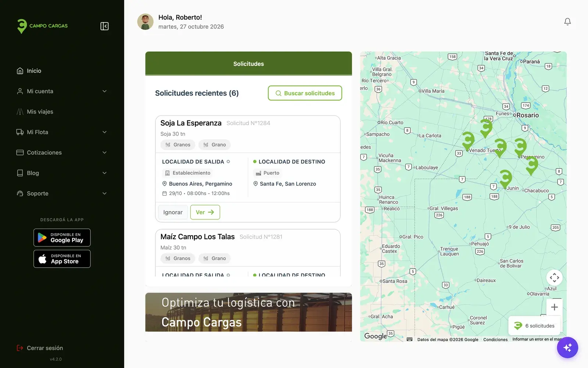This screenshot has width=588, height=368.
Task: Click the Mi cuenta user icon
Action: (20, 91)
